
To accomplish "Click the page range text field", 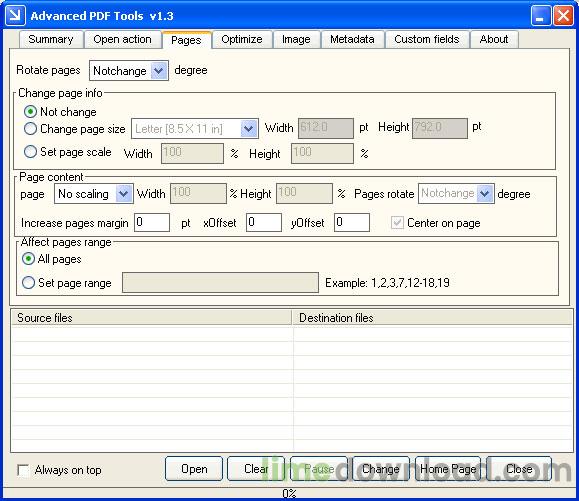I will (220, 282).
